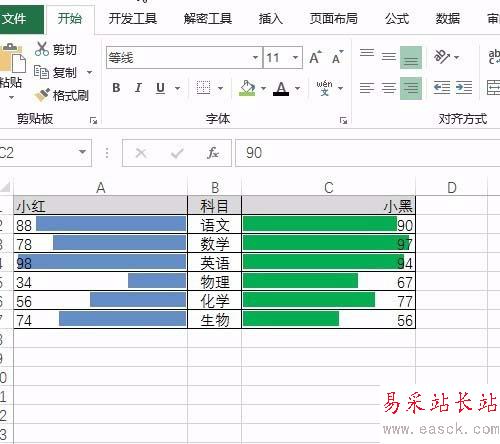Open the fill color dropdown arrow
Viewport: 500px width, 444px height.
(263, 88)
